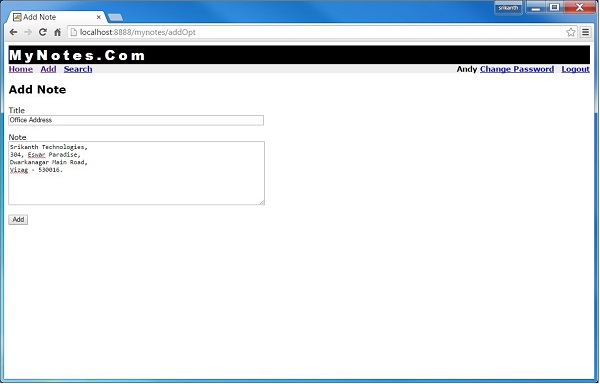Image resolution: width=600 pixels, height=384 pixels.
Task: Open a new browser tab
Action: [x=115, y=17]
